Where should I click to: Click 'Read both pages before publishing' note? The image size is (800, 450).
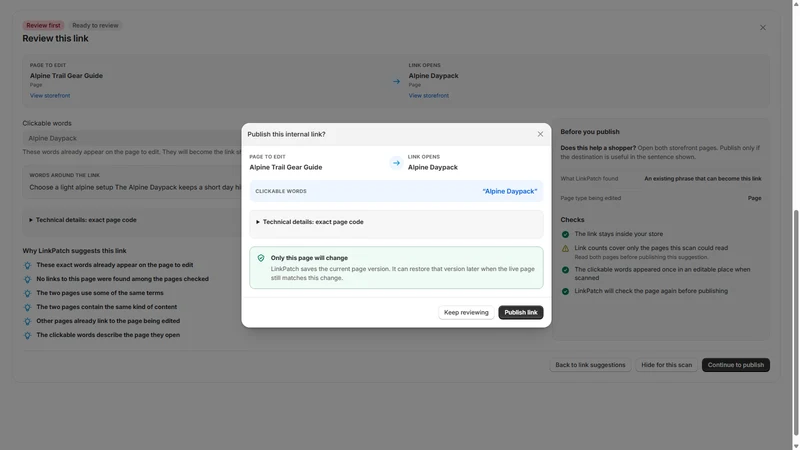tap(641, 257)
